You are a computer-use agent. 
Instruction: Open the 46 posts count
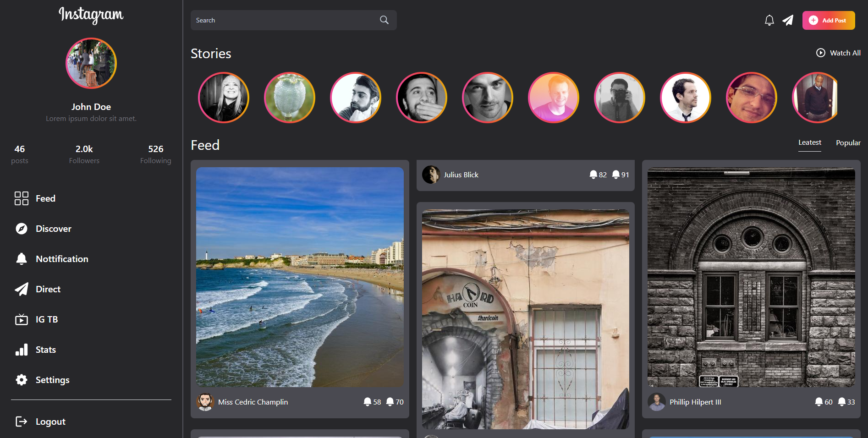pos(20,154)
